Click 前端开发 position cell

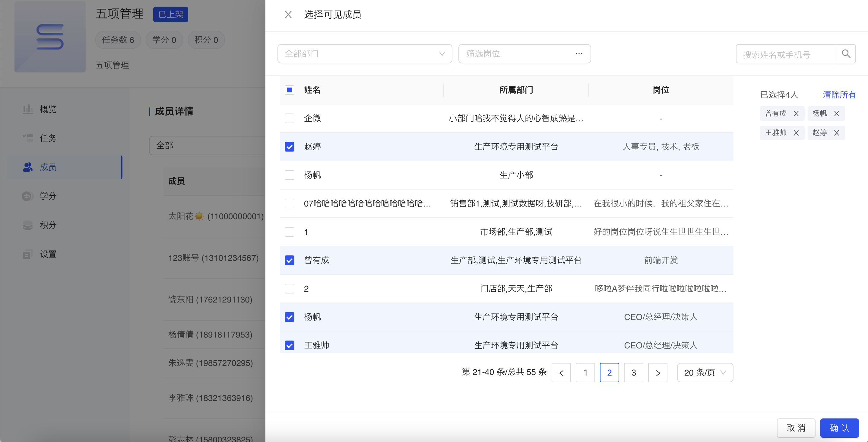(x=661, y=260)
